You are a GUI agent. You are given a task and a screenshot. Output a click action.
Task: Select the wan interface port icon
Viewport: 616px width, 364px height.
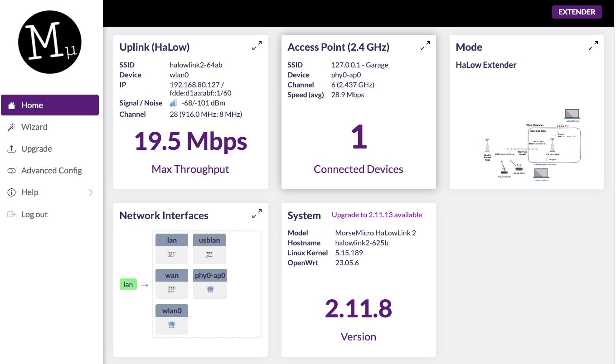[x=172, y=290]
